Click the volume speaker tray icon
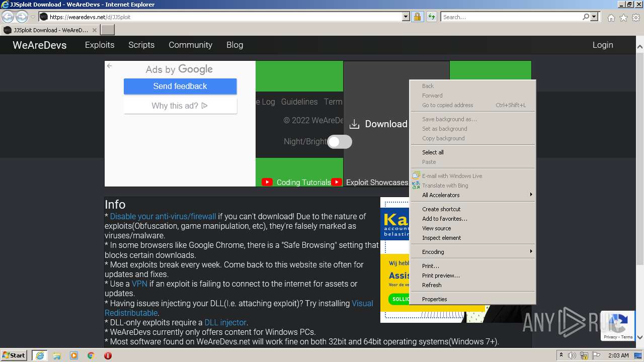This screenshot has height=362, width=644. coord(572,355)
